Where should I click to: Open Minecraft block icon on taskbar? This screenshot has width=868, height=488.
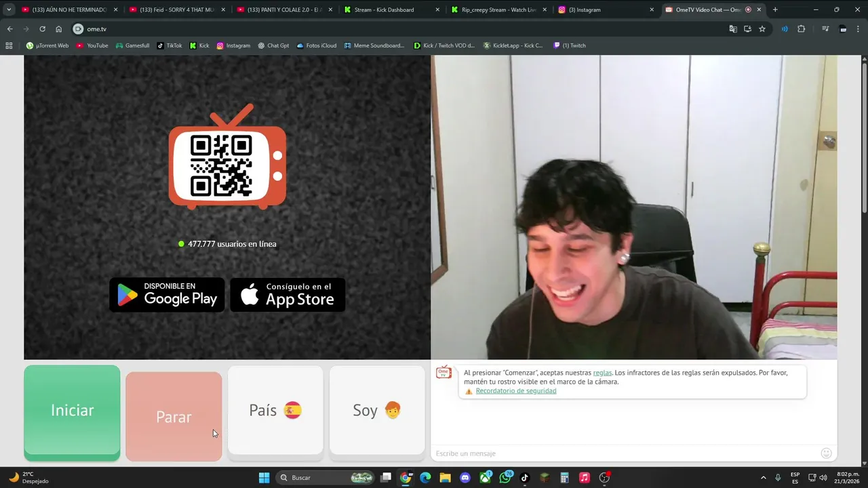545,478
